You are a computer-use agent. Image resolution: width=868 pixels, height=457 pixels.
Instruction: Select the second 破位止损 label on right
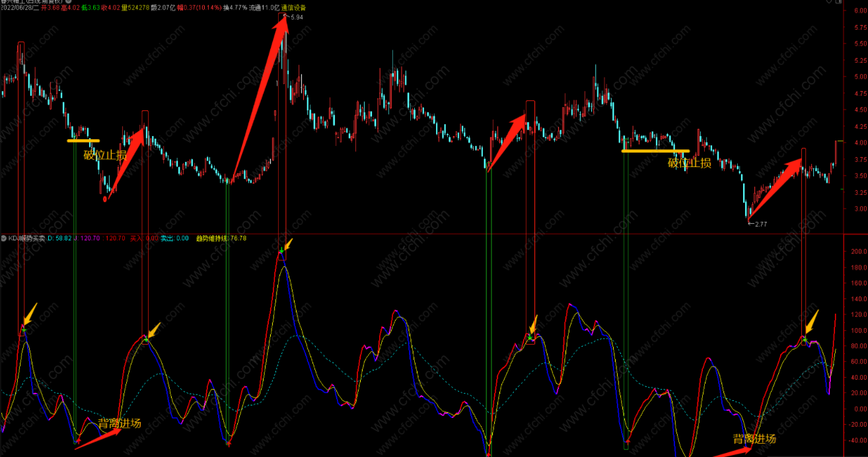[x=690, y=163]
